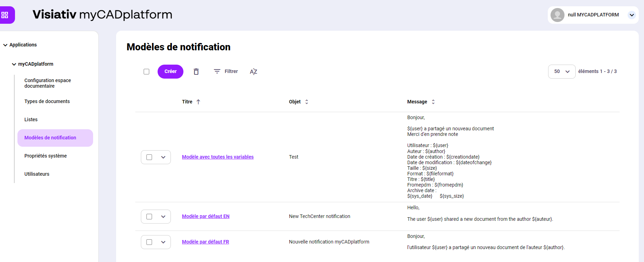Viewport: 644px width, 262px height.
Task: Open row actions for 'Modèle avec toutes les variables'
Action: (163, 157)
